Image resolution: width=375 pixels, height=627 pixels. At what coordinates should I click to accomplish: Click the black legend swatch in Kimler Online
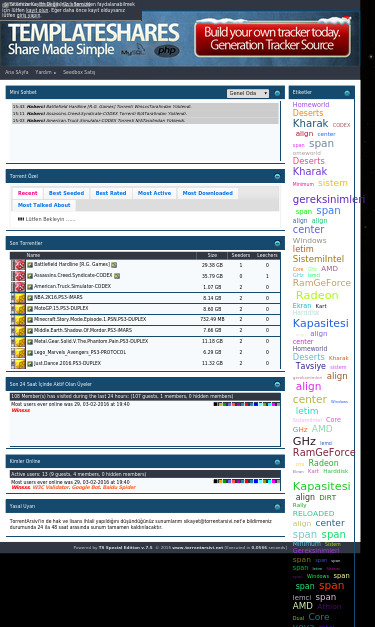tap(215, 481)
